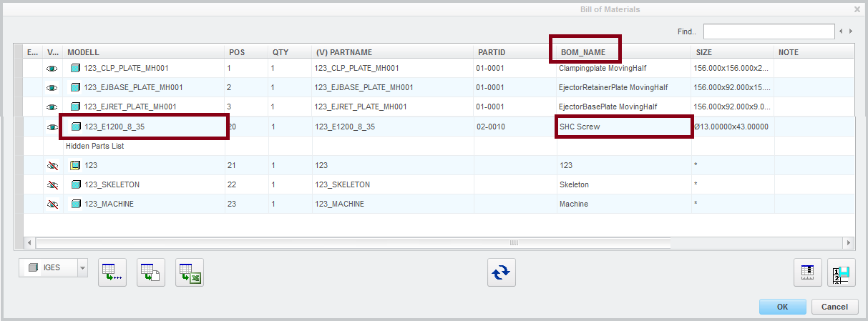The height and width of the screenshot is (321, 868).
Task: Click POS cell 22
Action: tap(247, 184)
